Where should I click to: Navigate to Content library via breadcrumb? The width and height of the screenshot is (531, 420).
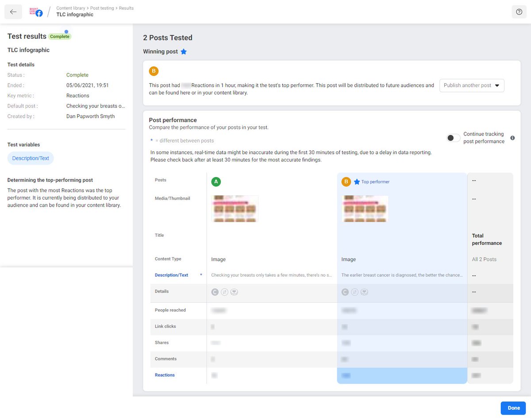pyautogui.click(x=70, y=8)
